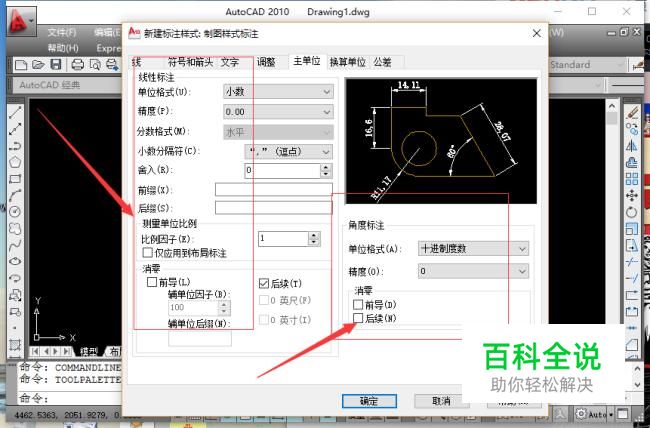The image size is (650, 428).
Task: Switch to the 线 tab
Action: pyautogui.click(x=137, y=62)
